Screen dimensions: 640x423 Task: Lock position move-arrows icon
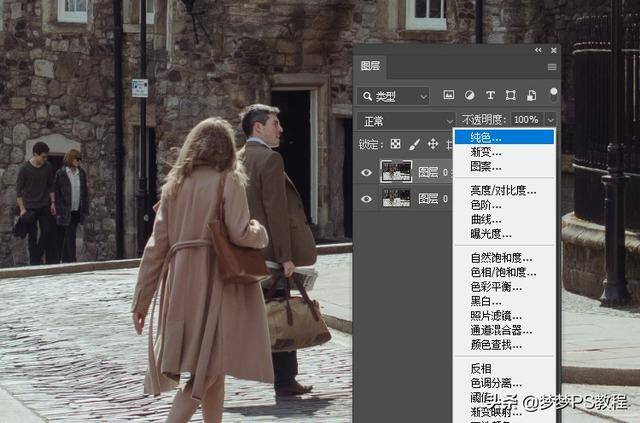point(433,144)
